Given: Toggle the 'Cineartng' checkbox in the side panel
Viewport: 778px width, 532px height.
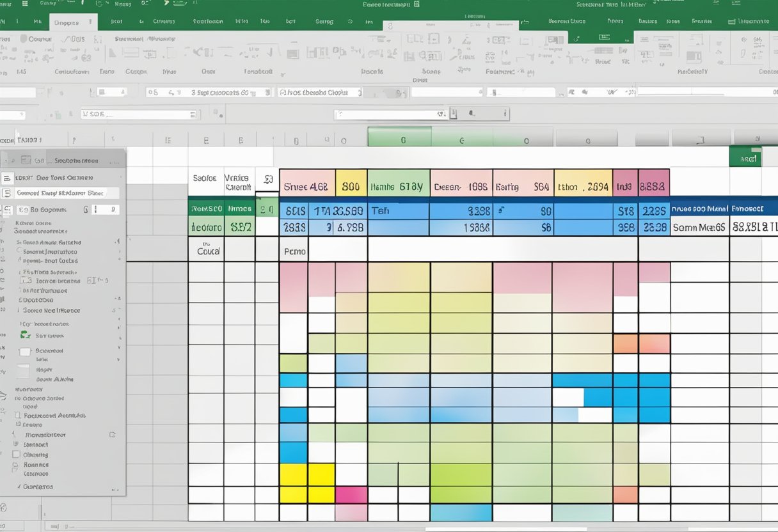Looking at the screenshot, I should (16, 455).
